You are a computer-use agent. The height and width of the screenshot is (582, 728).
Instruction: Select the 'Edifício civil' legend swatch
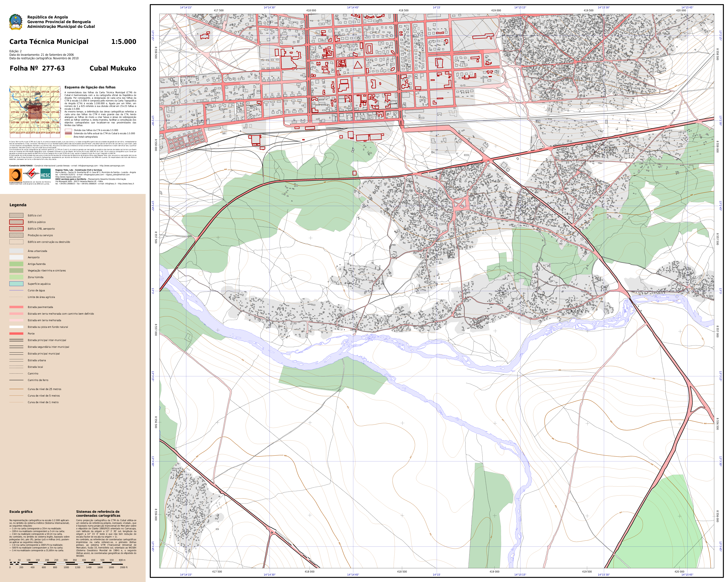16,215
